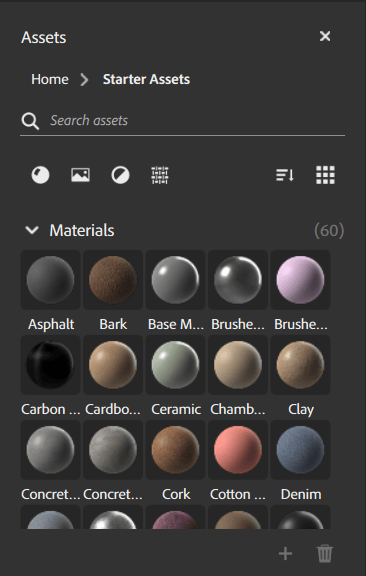Toggle the models filter mesh icon
Screen dimensions: 366x576
(160, 175)
